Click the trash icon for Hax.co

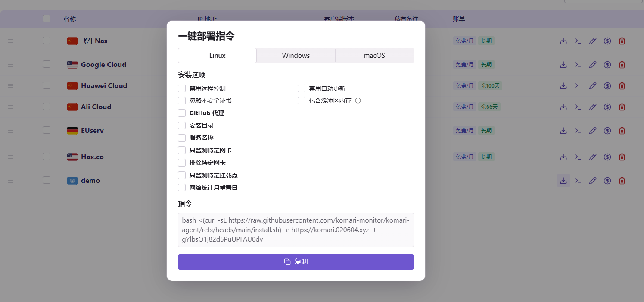pyautogui.click(x=622, y=157)
